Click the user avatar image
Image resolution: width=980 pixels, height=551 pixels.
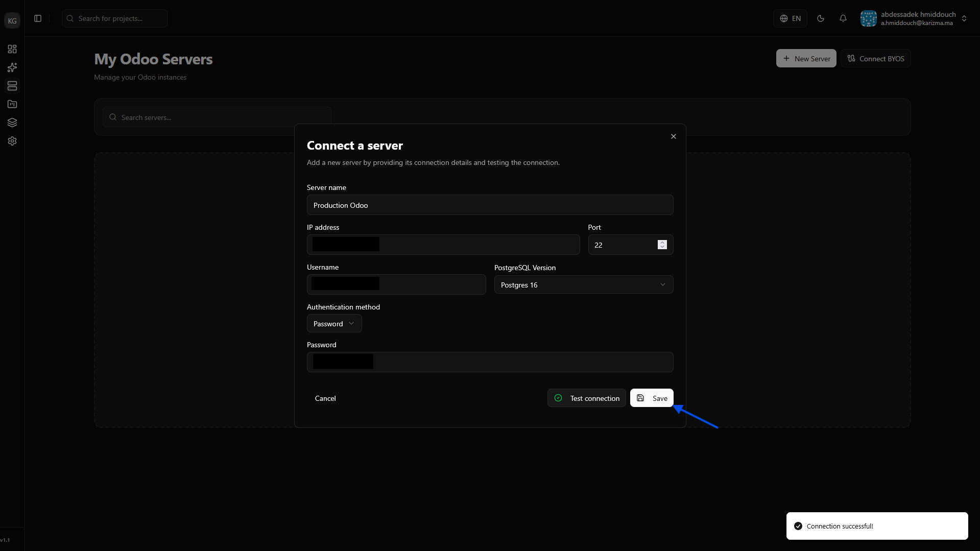[x=868, y=18]
